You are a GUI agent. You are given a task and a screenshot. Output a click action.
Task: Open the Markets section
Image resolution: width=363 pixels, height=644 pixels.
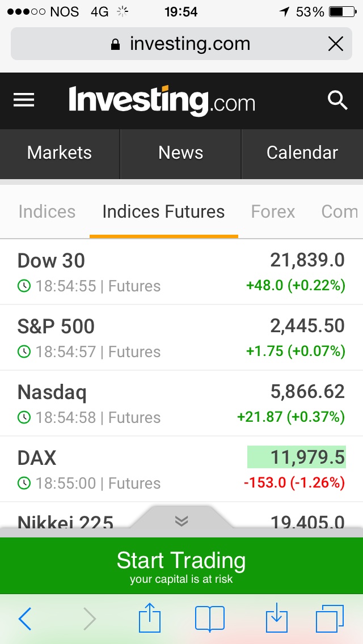point(60,153)
